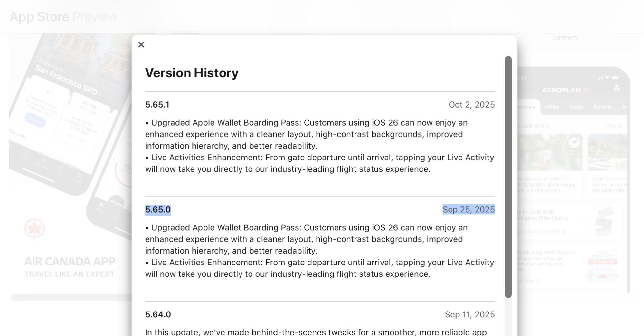Close the Version History dialog

pyautogui.click(x=141, y=44)
